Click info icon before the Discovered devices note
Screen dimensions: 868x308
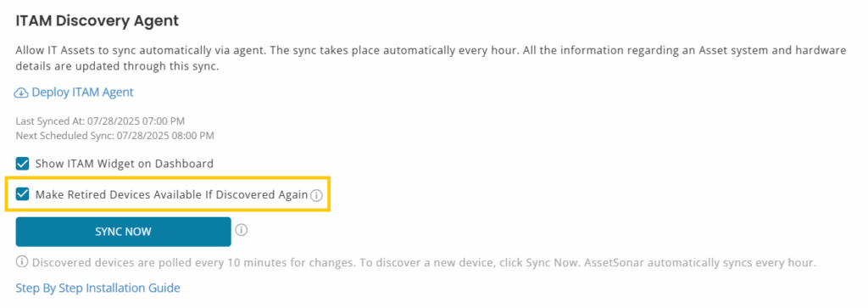pos(22,262)
